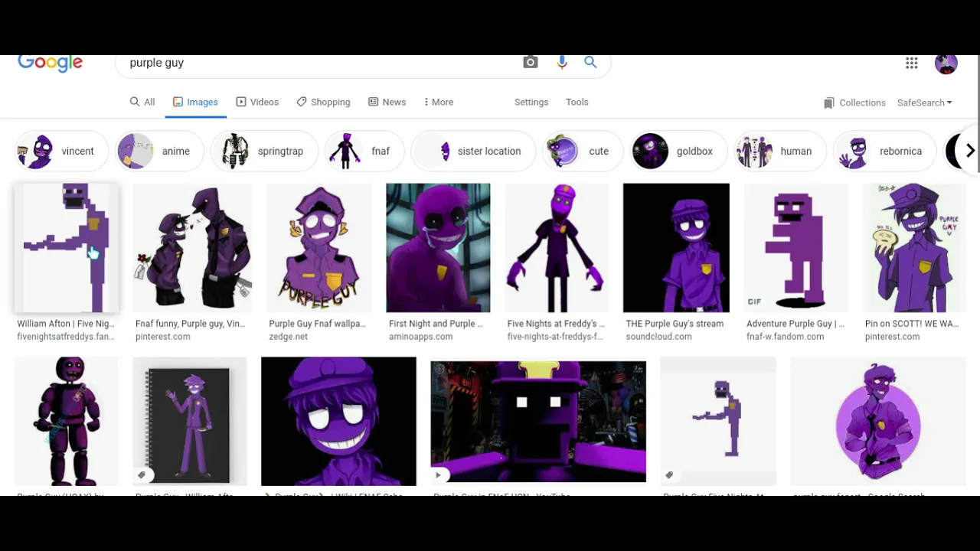Image resolution: width=980 pixels, height=551 pixels.
Task: Click the product tag on pixel sprite image
Action: 669,475
